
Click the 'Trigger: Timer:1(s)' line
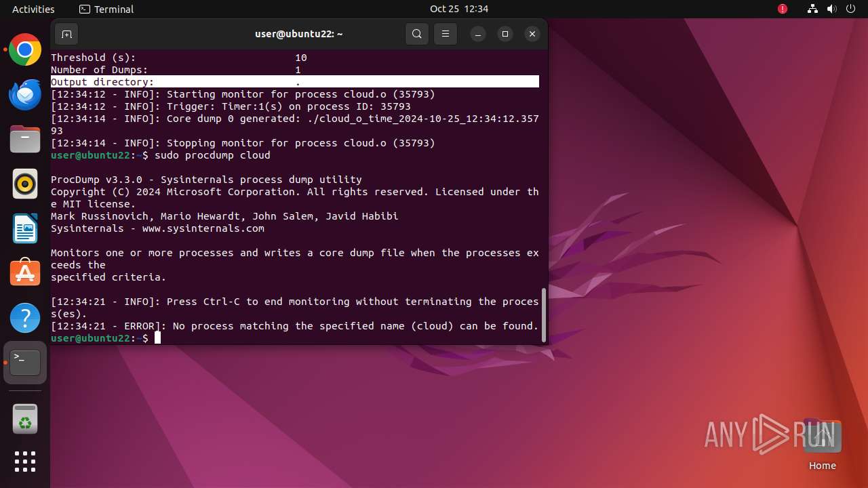pyautogui.click(x=231, y=106)
